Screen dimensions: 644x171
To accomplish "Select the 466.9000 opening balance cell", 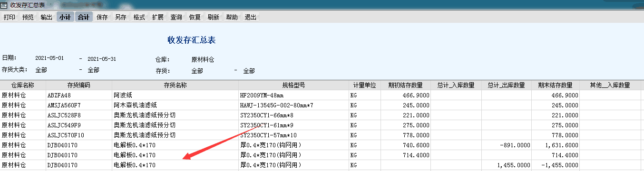I will (406, 95).
